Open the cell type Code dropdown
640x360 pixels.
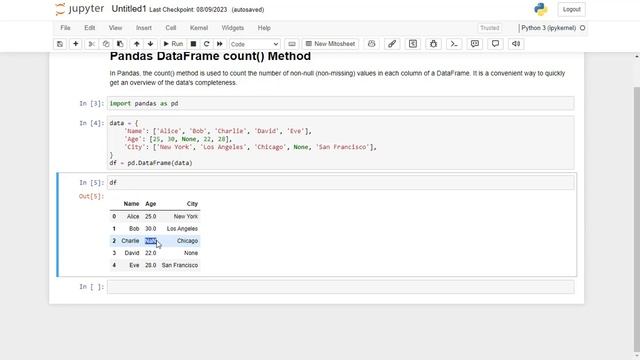point(254,44)
